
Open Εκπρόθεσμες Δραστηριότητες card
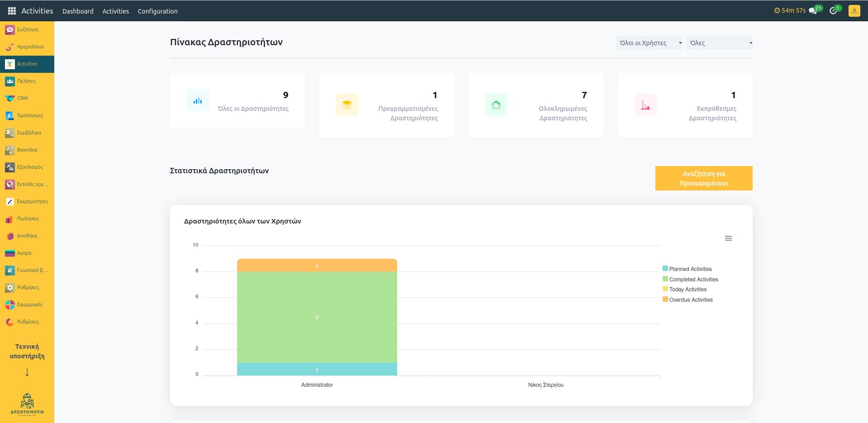coord(685,105)
